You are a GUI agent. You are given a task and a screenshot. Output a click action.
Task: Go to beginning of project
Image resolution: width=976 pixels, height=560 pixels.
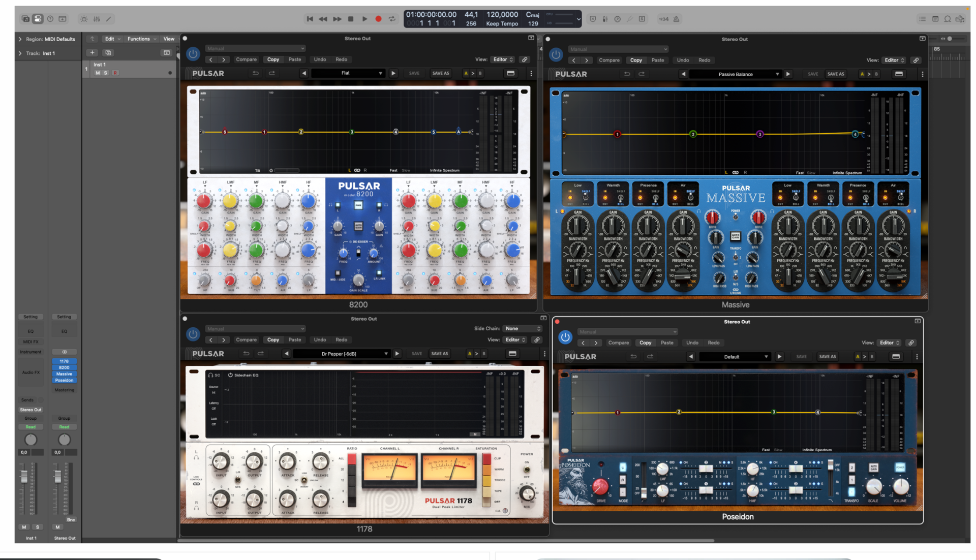coord(310,19)
